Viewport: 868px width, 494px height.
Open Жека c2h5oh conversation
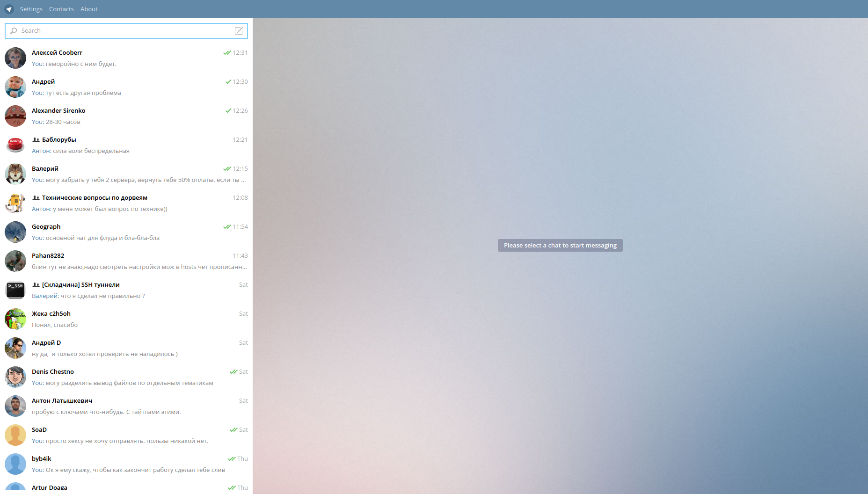[126, 319]
